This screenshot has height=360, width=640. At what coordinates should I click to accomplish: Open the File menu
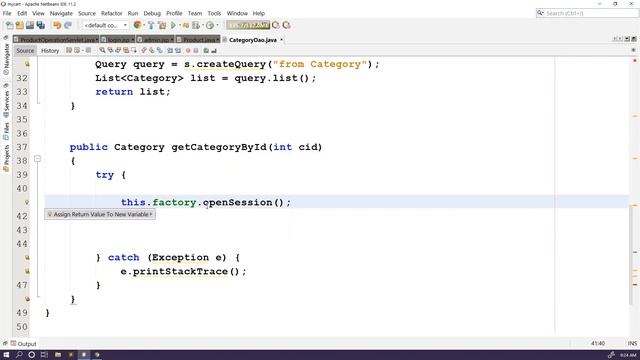tap(7, 13)
